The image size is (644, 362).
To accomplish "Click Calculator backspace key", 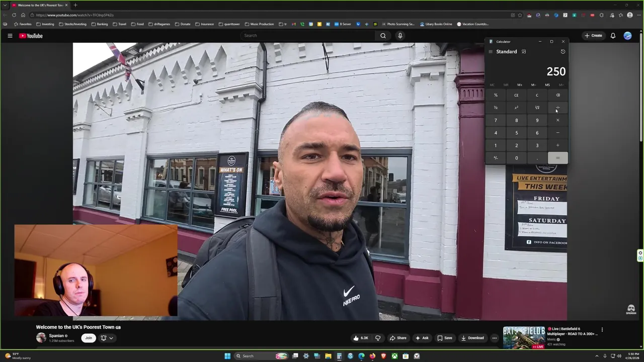I will [x=557, y=95].
